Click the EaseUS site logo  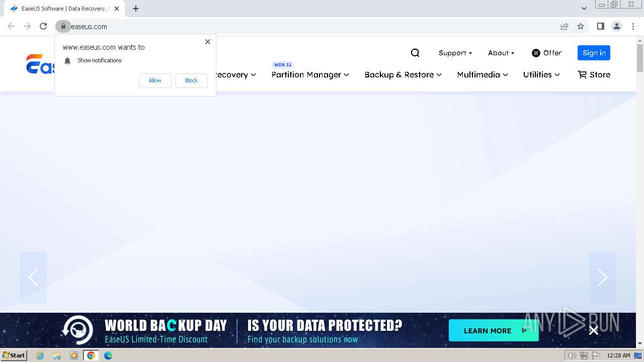41,64
